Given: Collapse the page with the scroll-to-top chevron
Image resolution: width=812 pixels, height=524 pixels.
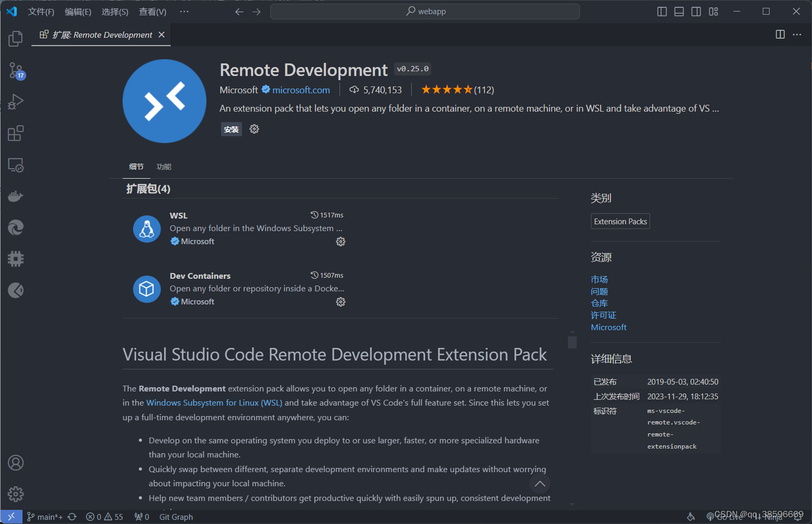Looking at the screenshot, I should [x=540, y=484].
